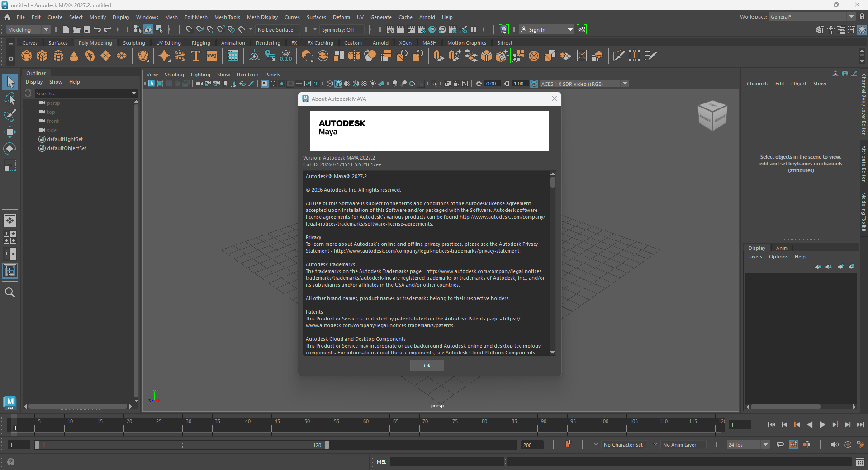Screen dimensions: 868x470
Task: Open the ACES 1.0 SDR-video view transform dropdown
Action: [x=584, y=84]
